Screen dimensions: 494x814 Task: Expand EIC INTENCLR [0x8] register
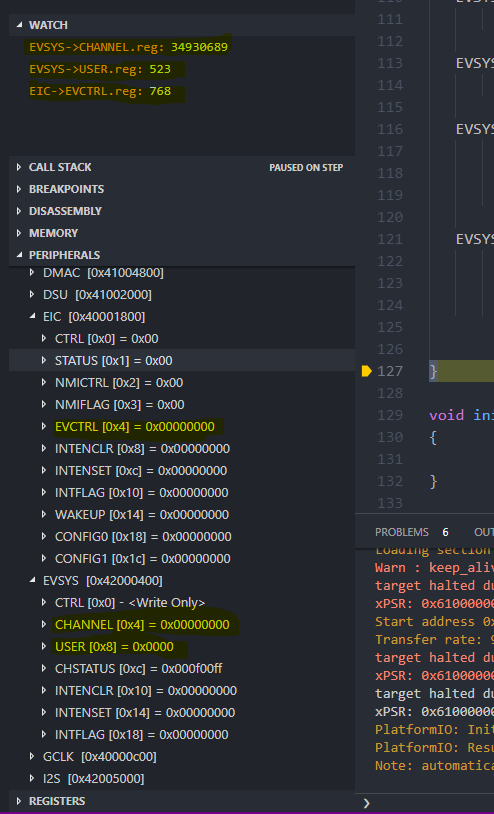pyautogui.click(x=45, y=449)
